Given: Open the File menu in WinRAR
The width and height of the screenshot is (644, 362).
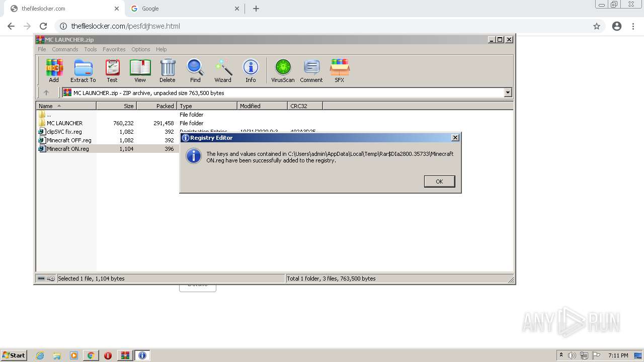Looking at the screenshot, I should [x=42, y=49].
